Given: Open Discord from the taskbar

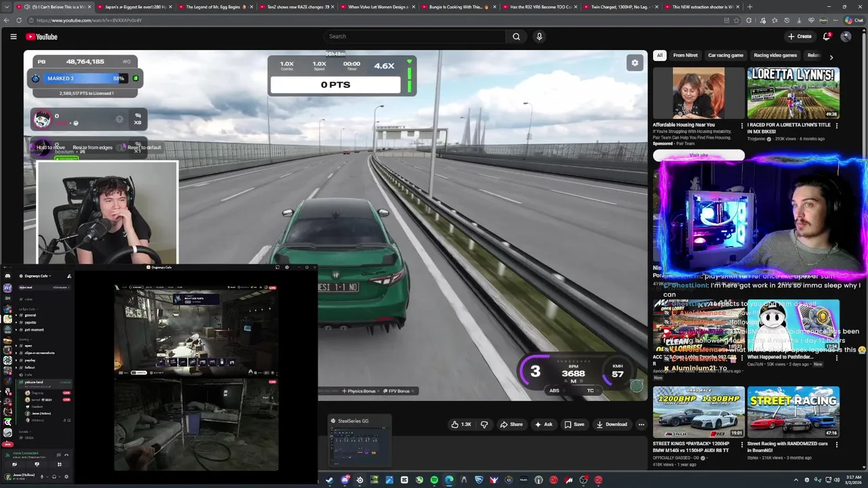Looking at the screenshot, I should 345,480.
